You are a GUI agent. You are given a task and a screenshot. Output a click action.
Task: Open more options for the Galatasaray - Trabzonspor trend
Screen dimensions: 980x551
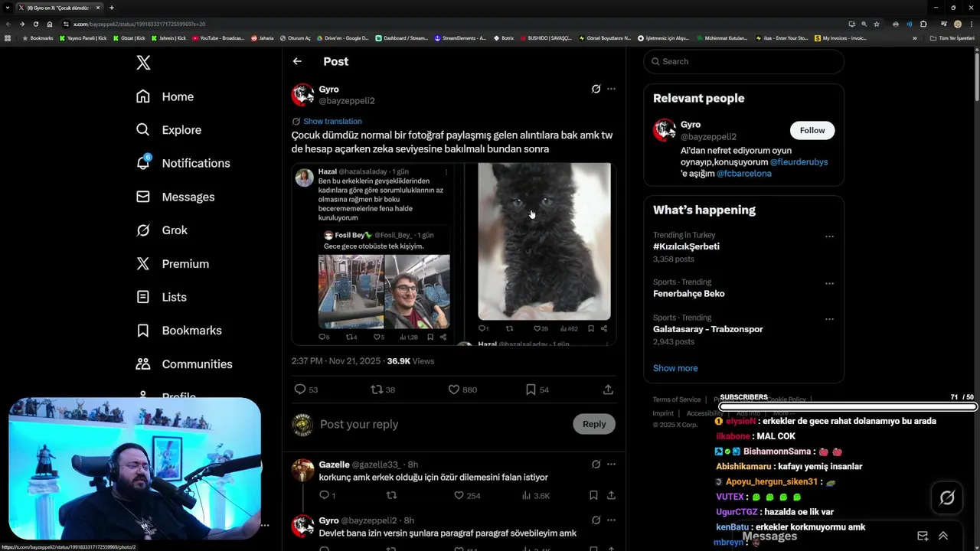click(829, 318)
